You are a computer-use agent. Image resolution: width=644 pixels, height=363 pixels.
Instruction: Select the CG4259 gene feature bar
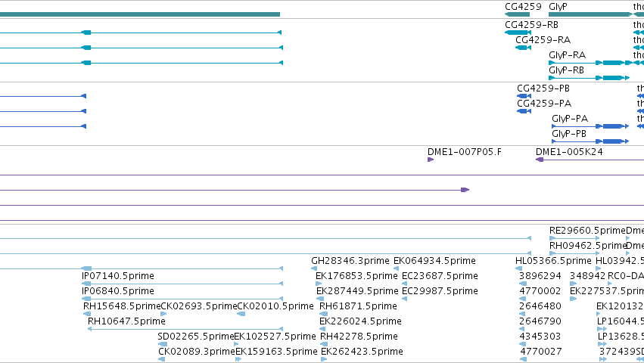click(517, 14)
